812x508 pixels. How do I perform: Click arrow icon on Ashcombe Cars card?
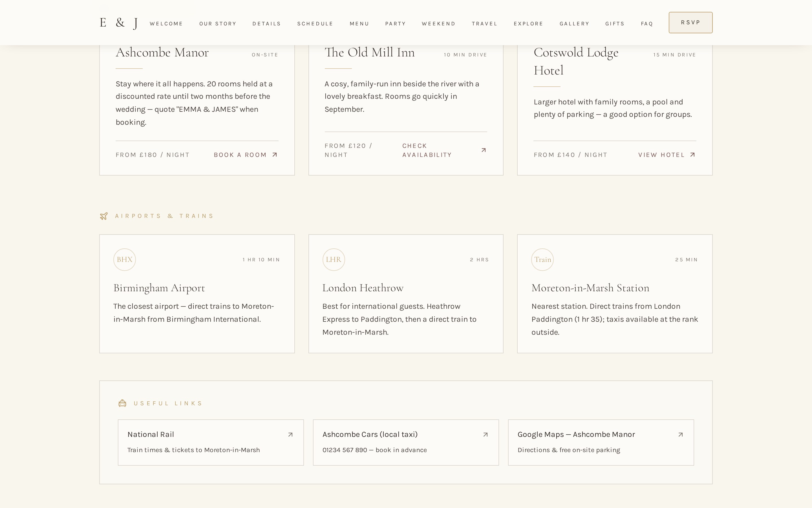(x=486, y=435)
